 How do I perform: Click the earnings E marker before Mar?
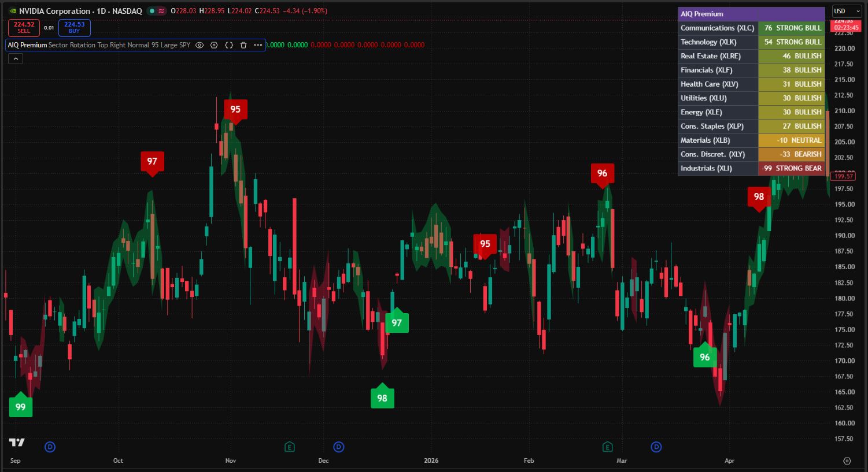click(607, 447)
